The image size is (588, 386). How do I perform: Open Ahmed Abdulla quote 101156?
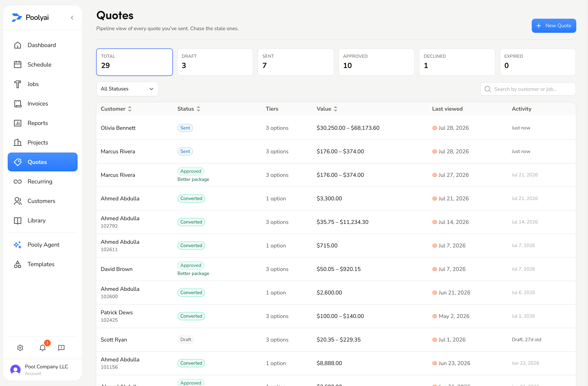336,363
